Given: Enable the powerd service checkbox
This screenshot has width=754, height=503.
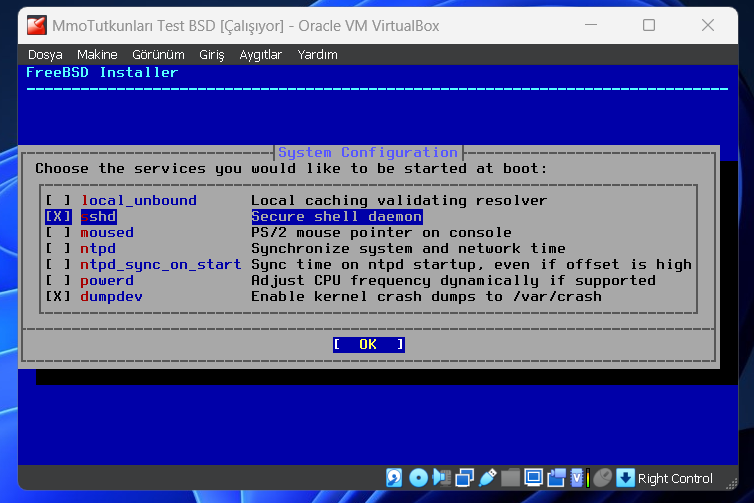Looking at the screenshot, I should 58,280.
